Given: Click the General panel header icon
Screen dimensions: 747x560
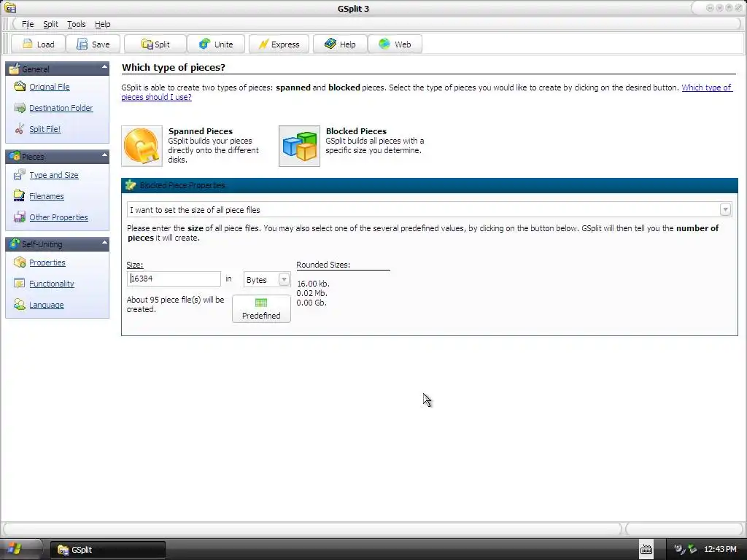Looking at the screenshot, I should pos(15,69).
